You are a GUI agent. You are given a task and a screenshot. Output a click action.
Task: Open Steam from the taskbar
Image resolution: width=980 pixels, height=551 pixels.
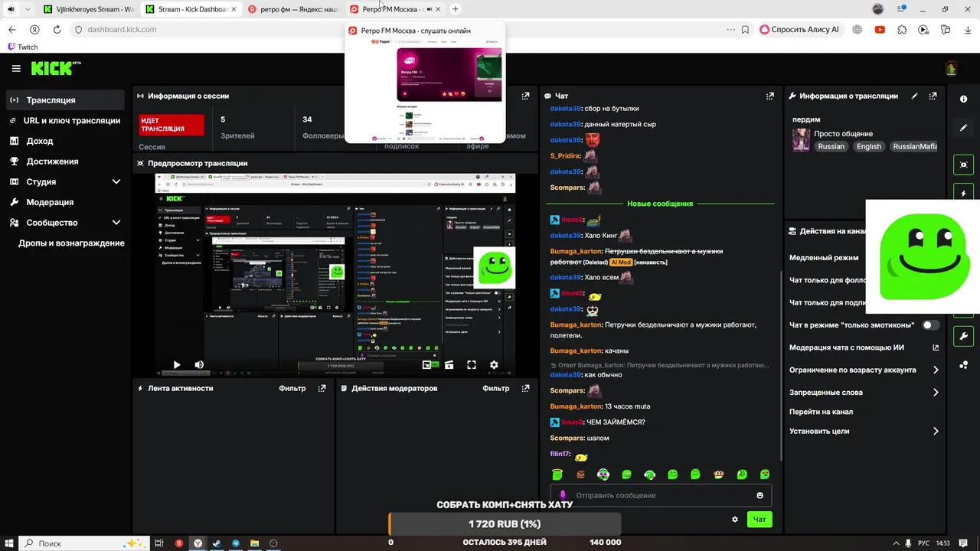point(217,543)
